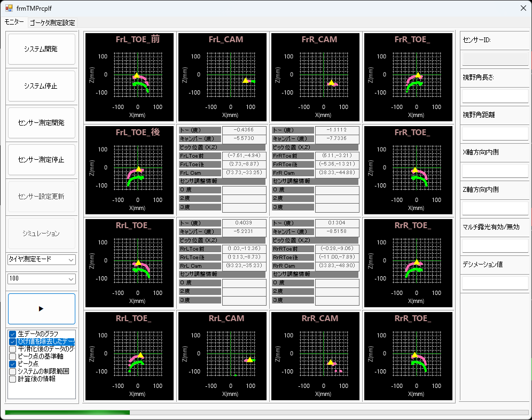This screenshot has width=532, height=420.
Task: Click yellow peak marker in RrR_CAM chart
Action: 330,362
